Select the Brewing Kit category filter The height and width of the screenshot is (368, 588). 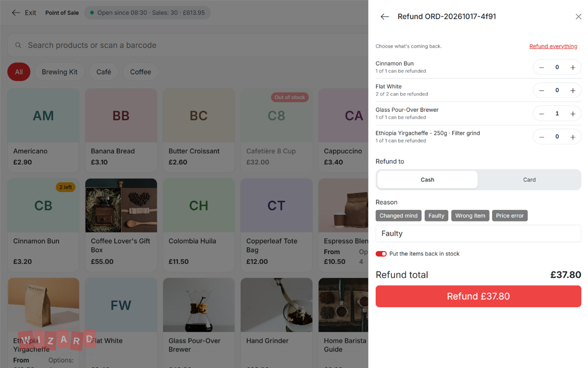point(60,72)
